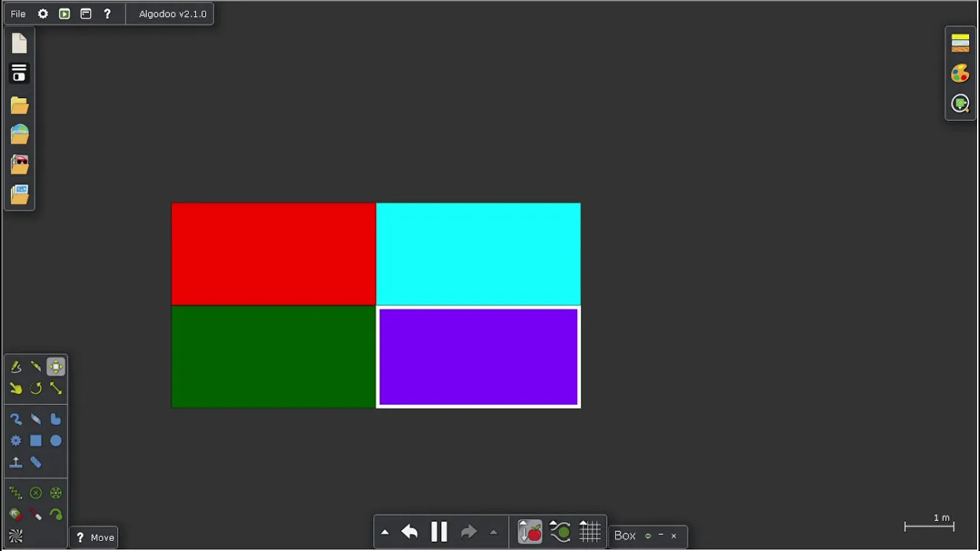Pin the Box tool options panel
The image size is (980, 551).
pyautogui.click(x=648, y=536)
